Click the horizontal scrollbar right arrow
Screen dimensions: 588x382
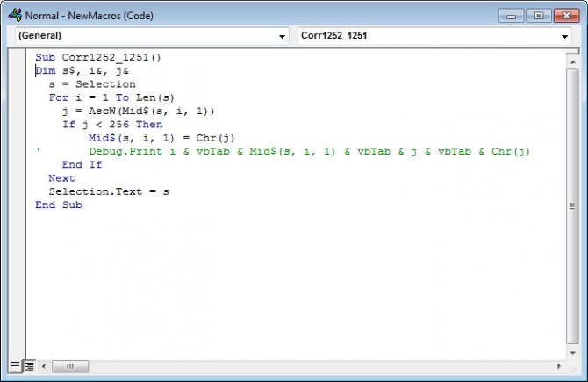pyautogui.click(x=558, y=364)
